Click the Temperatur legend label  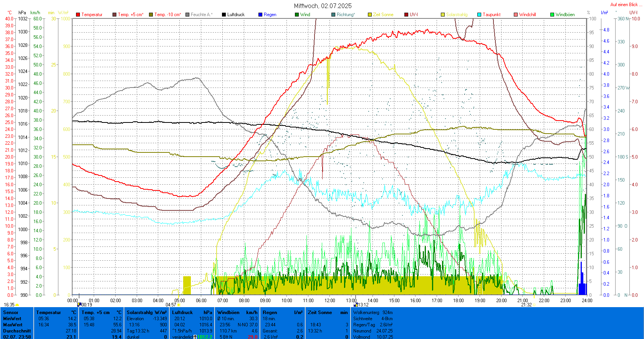point(92,15)
